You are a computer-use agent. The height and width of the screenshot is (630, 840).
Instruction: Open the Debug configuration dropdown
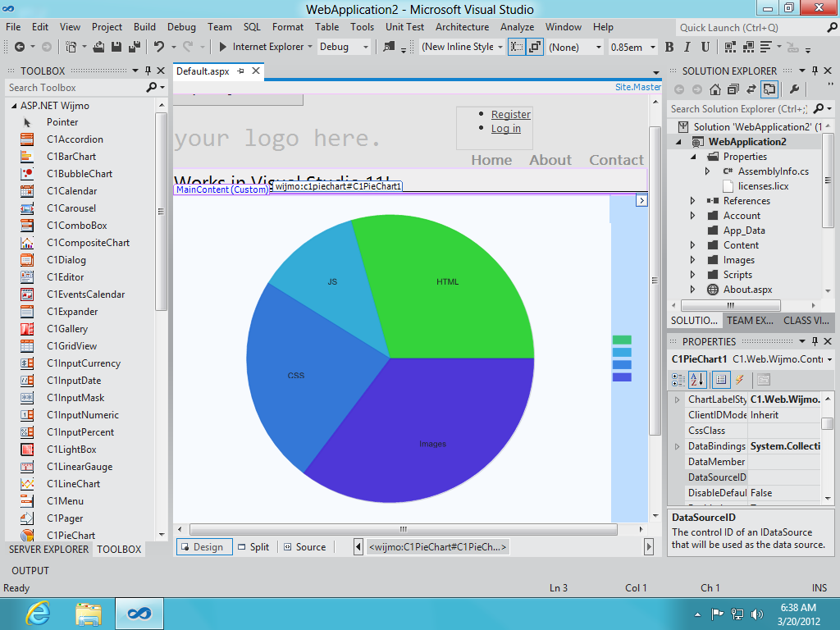click(365, 47)
